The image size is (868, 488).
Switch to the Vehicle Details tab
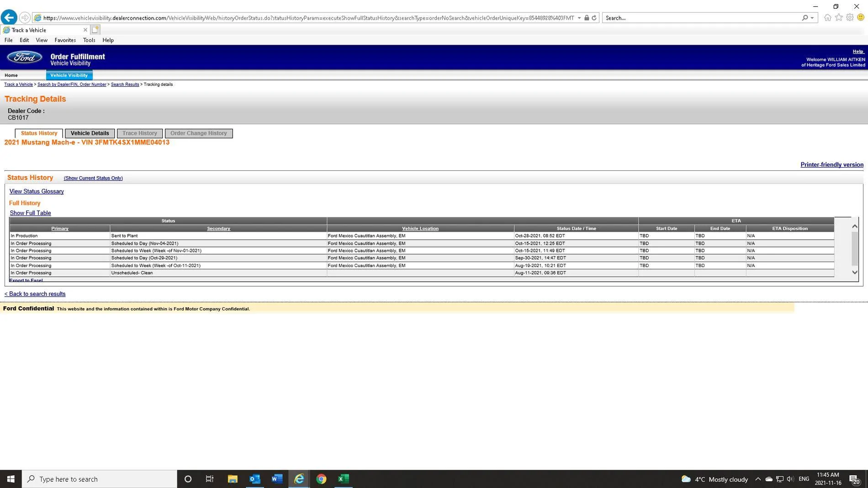[x=90, y=133]
